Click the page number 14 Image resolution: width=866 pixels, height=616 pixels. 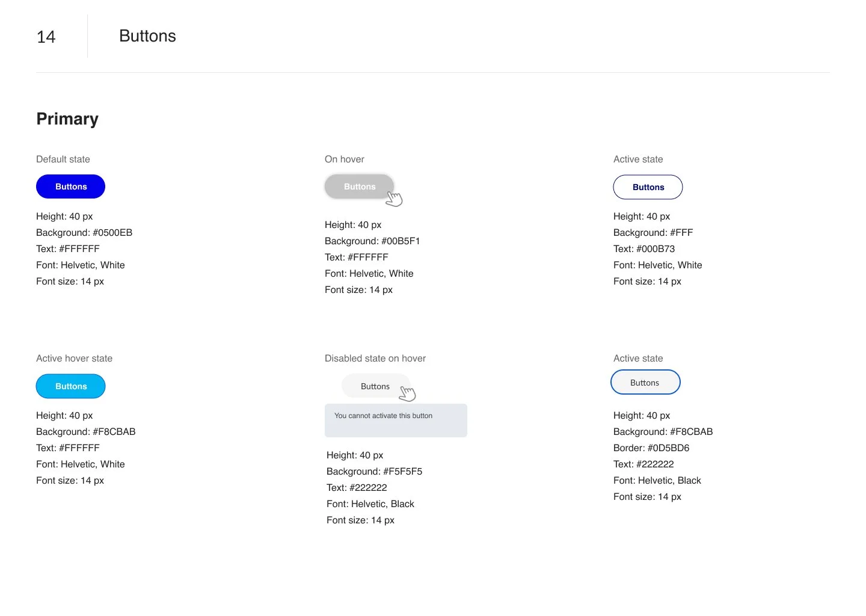coord(46,37)
